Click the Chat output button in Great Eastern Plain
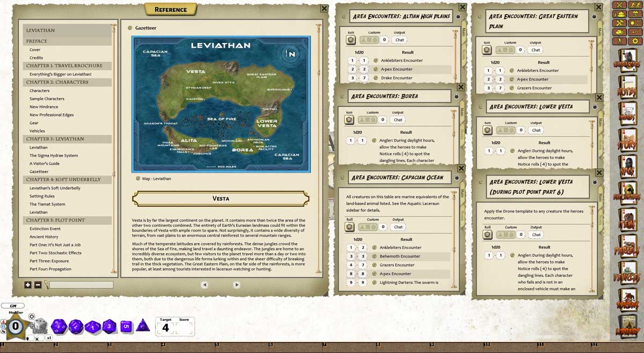This screenshot has height=353, width=644. click(x=535, y=49)
